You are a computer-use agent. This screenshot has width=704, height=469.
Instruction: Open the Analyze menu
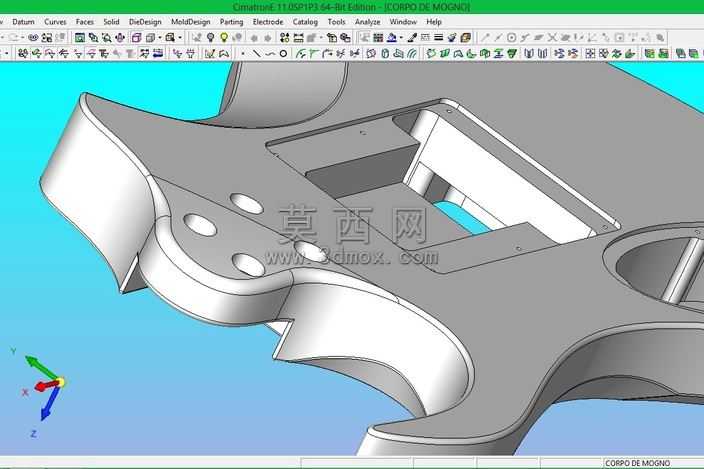tap(367, 22)
